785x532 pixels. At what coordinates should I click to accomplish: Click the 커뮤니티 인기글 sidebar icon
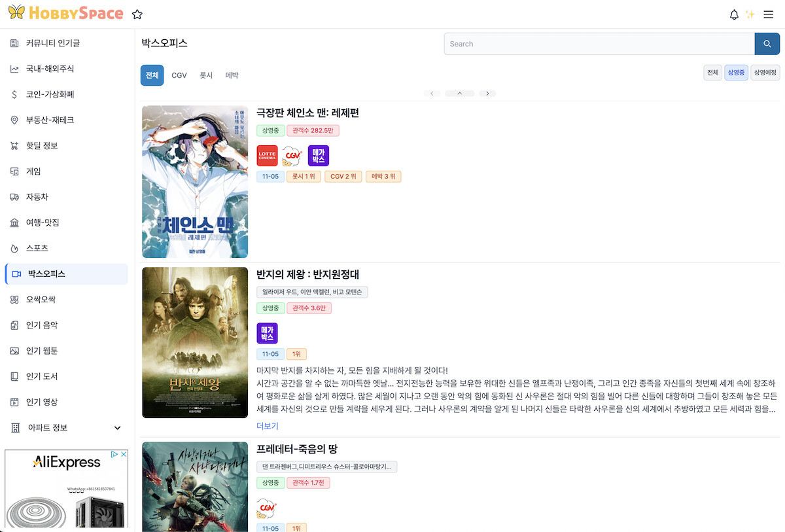14,43
